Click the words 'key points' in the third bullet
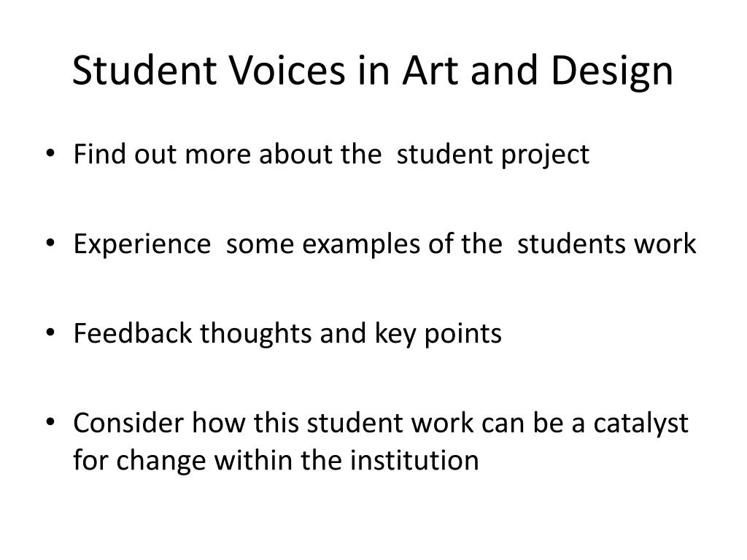Screen dimensions: 747x560 click(438, 333)
